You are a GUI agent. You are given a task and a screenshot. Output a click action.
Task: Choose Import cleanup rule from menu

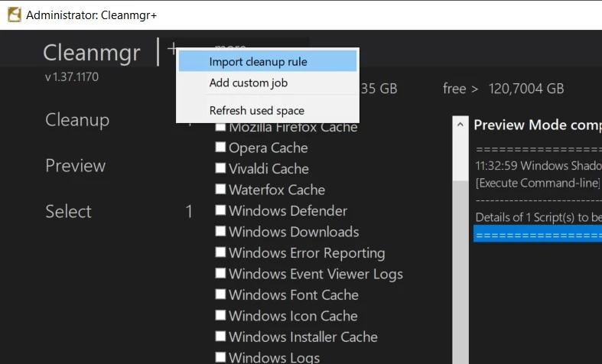pyautogui.click(x=268, y=62)
